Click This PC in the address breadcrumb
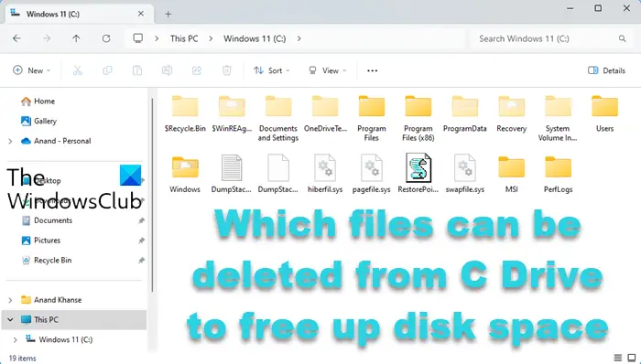 click(x=184, y=38)
